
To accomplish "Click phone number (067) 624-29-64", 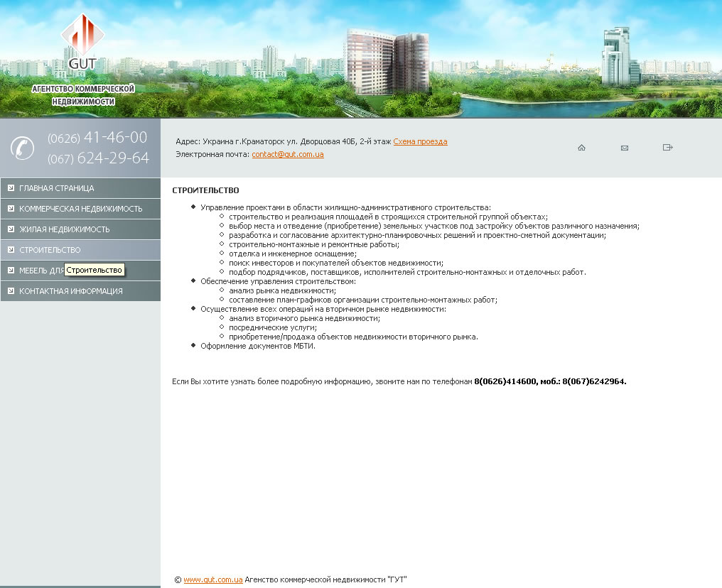I will (x=98, y=158).
